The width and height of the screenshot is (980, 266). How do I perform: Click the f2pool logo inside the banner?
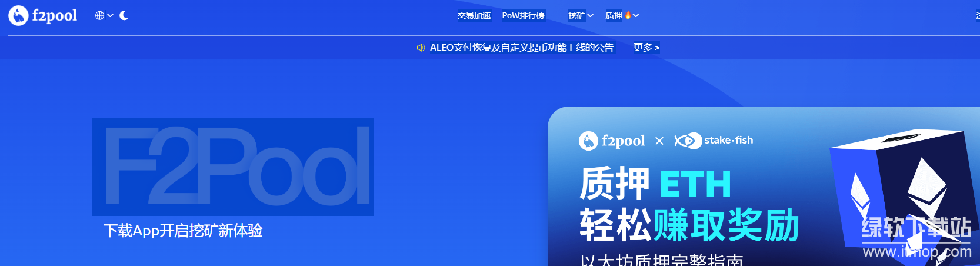click(612, 141)
